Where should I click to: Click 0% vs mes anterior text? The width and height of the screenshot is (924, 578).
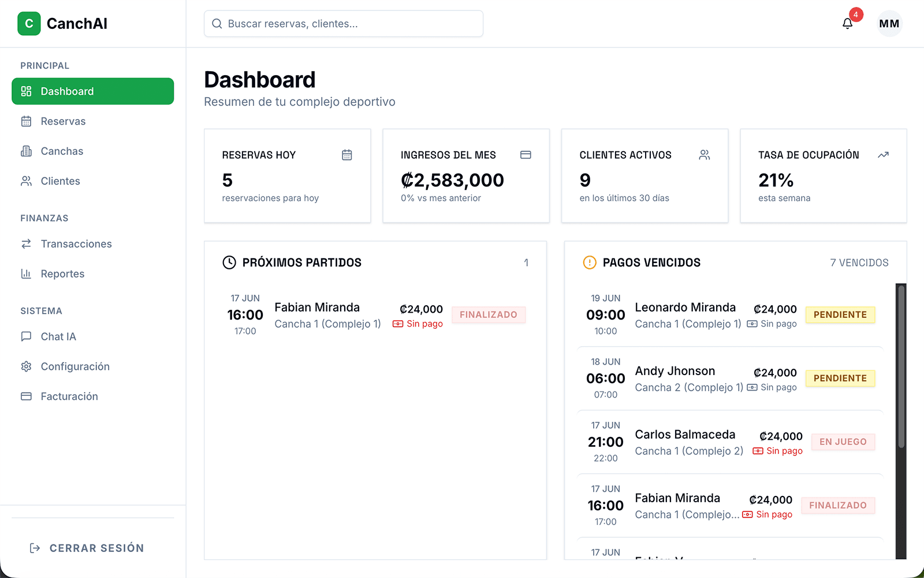[x=441, y=198]
